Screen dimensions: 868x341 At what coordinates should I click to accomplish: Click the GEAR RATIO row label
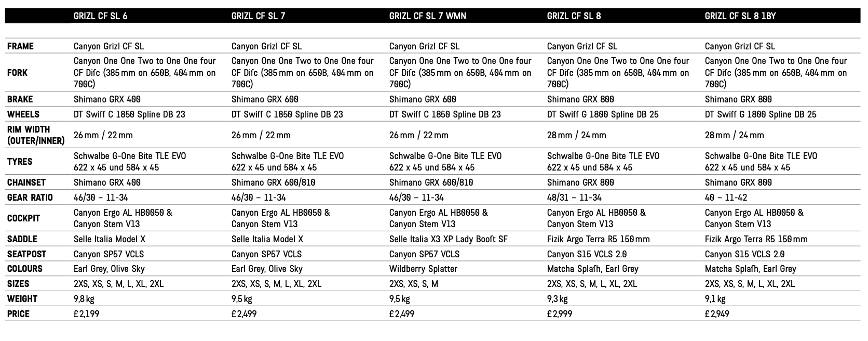pyautogui.click(x=30, y=198)
